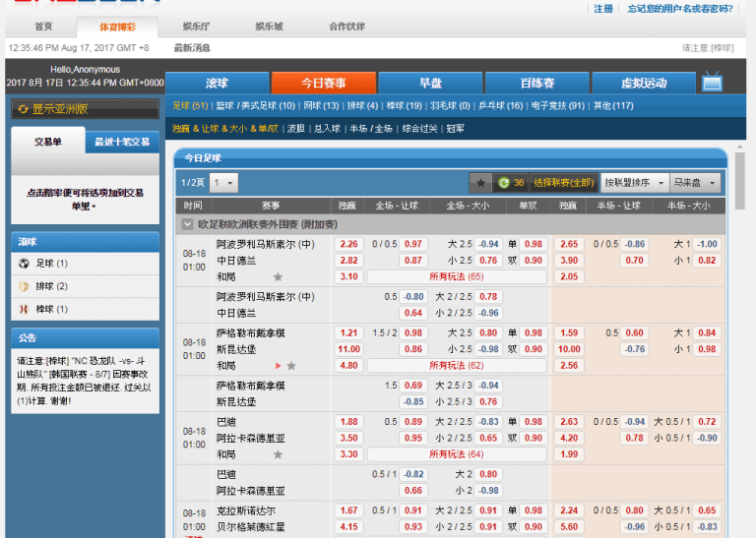The height and width of the screenshot is (538, 756).
Task: Select the 乒乓球 (16) sport link
Action: coord(500,105)
